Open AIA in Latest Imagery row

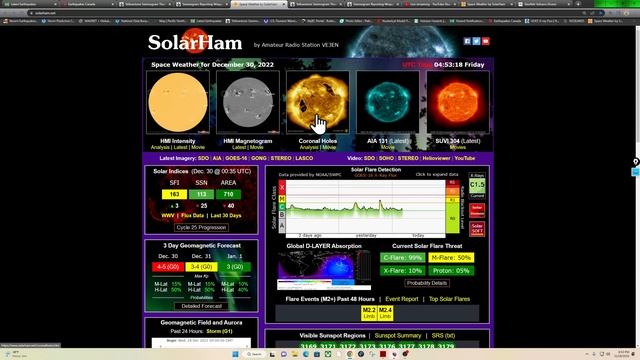217,158
